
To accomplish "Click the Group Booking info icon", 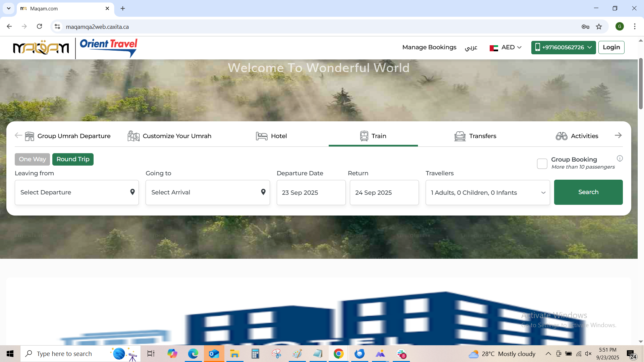I will pyautogui.click(x=620, y=158).
